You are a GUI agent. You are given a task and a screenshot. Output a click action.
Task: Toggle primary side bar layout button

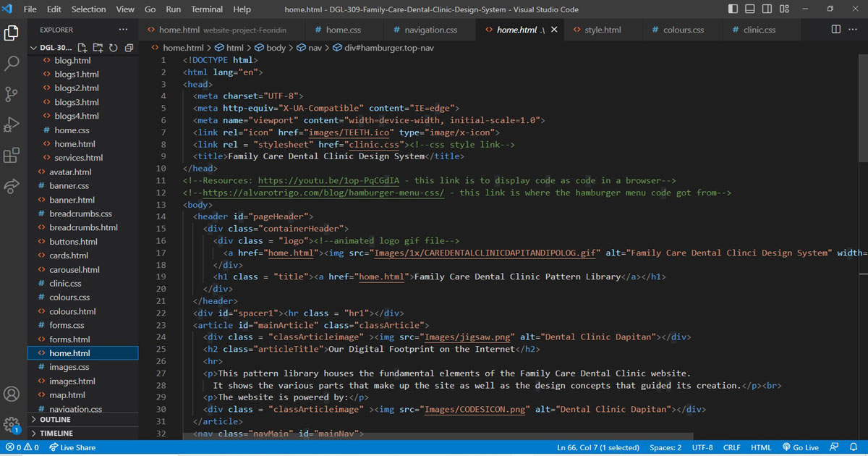(733, 9)
